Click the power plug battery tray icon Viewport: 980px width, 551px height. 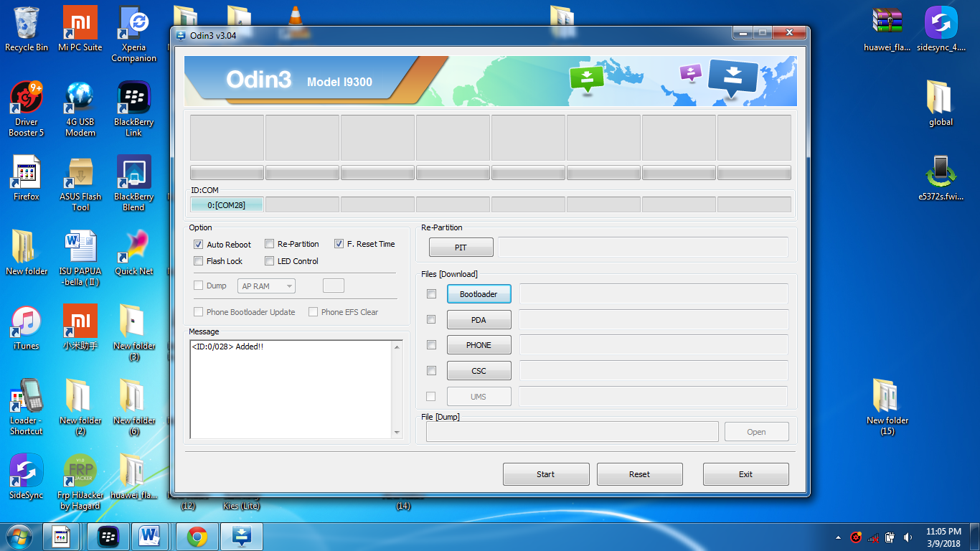pyautogui.click(x=890, y=537)
